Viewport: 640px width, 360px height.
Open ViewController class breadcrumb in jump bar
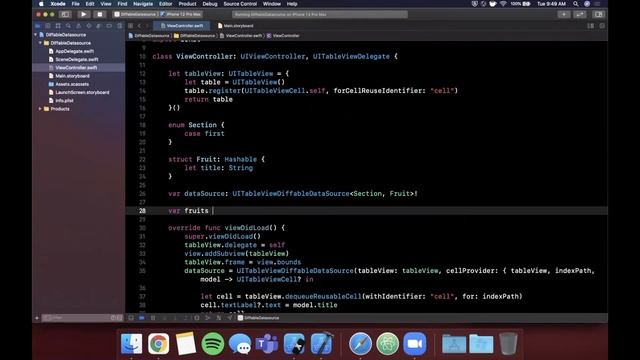pyautogui.click(x=283, y=36)
